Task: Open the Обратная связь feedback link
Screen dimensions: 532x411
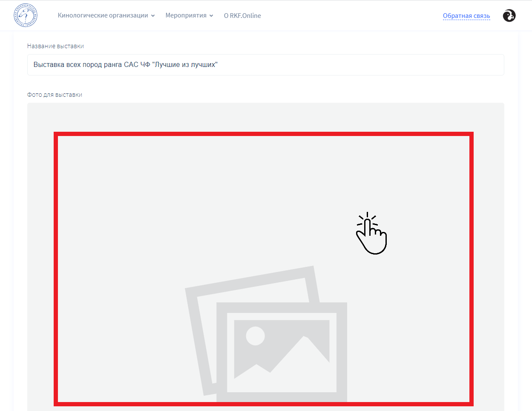Action: (x=466, y=16)
